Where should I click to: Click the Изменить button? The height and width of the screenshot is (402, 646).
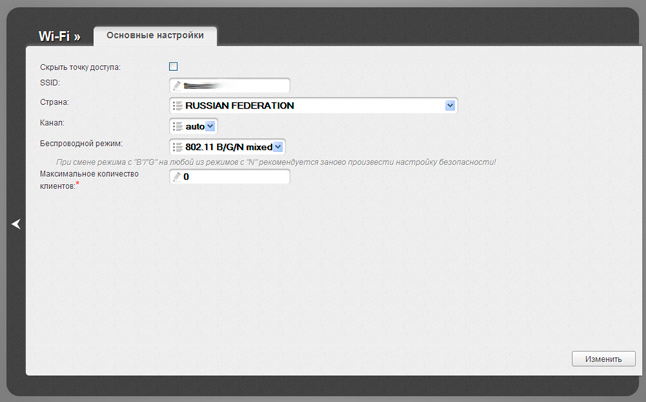coord(604,359)
